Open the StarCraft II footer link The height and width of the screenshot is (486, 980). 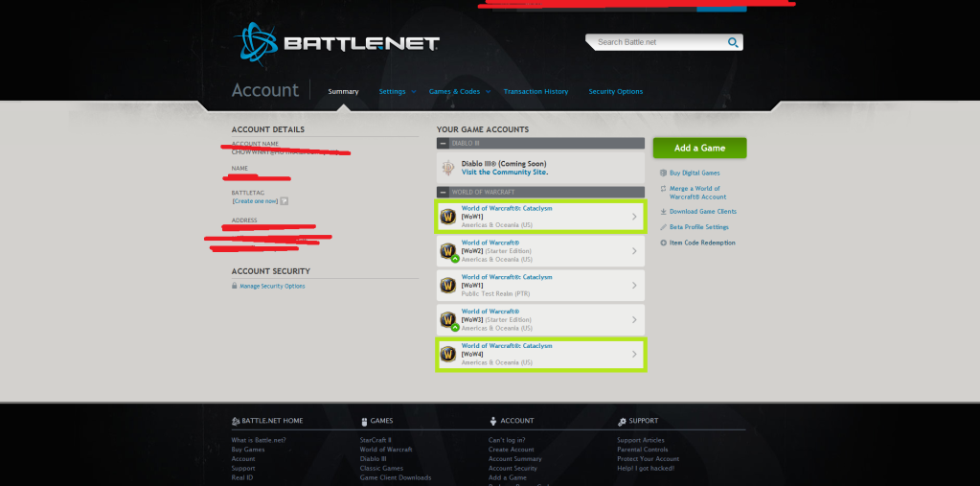pos(376,440)
